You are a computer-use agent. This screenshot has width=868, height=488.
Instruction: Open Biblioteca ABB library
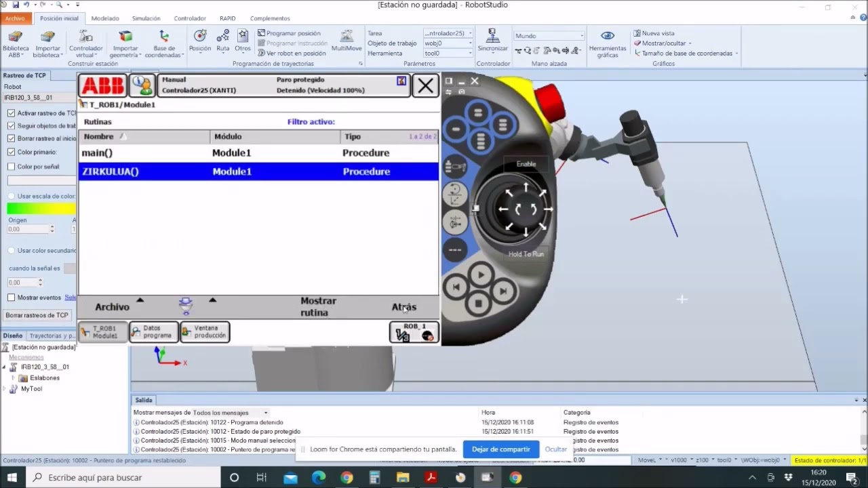tap(16, 44)
